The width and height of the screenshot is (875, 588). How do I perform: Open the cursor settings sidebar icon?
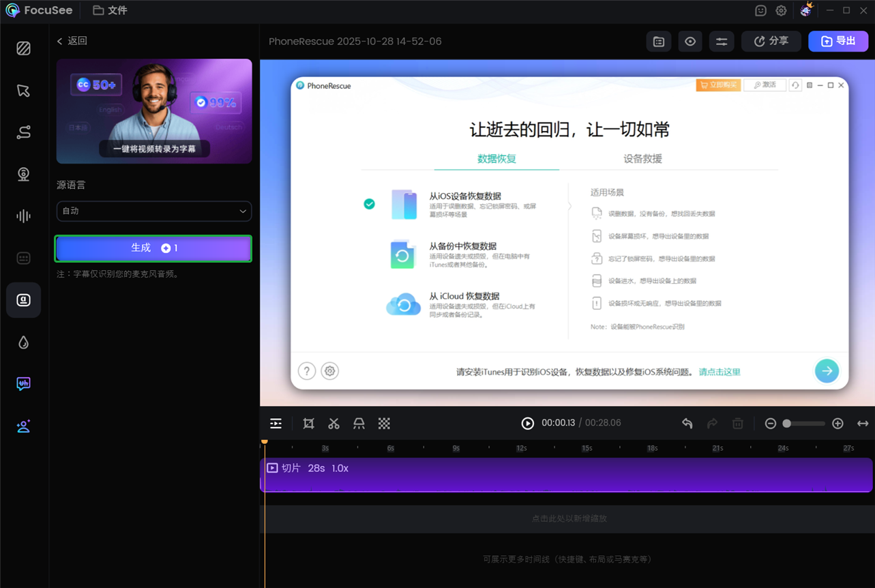[x=24, y=91]
